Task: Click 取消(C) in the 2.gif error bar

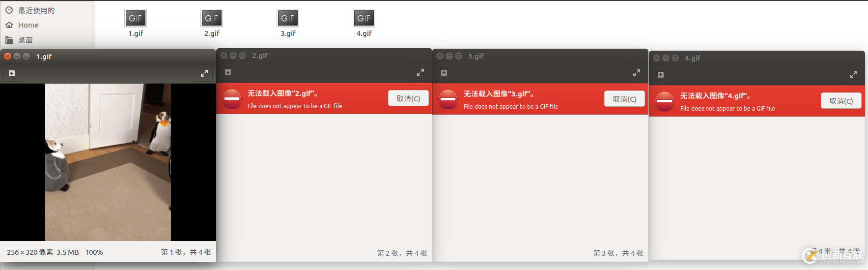Action: (x=408, y=98)
